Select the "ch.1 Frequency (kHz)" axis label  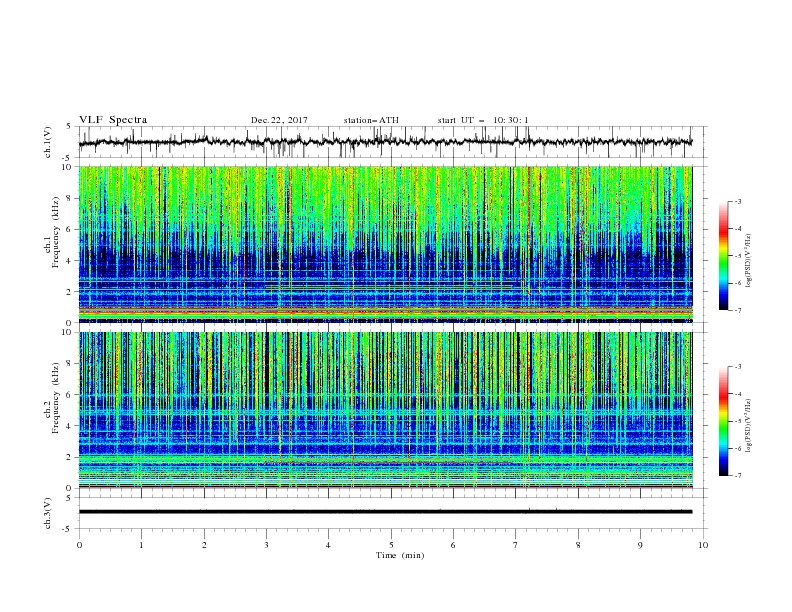[x=52, y=244]
